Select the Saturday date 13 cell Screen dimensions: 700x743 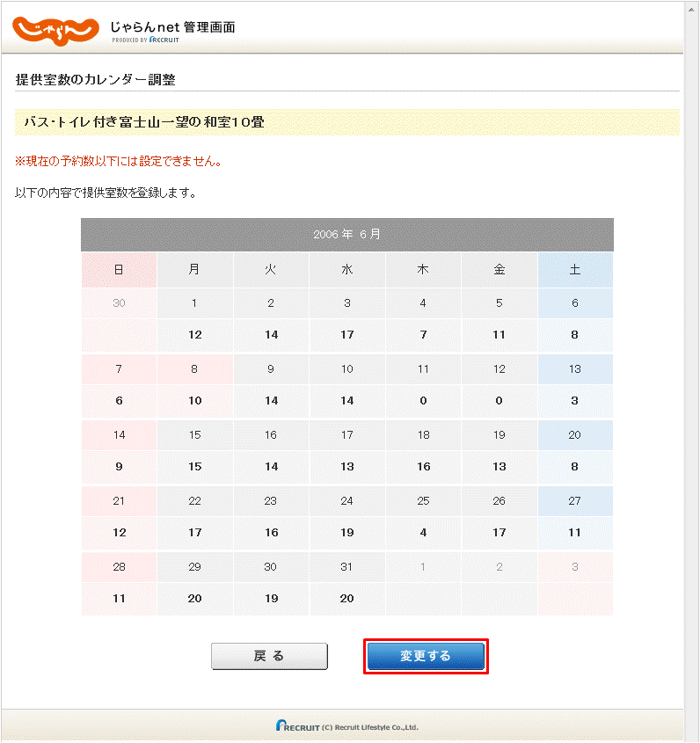574,369
